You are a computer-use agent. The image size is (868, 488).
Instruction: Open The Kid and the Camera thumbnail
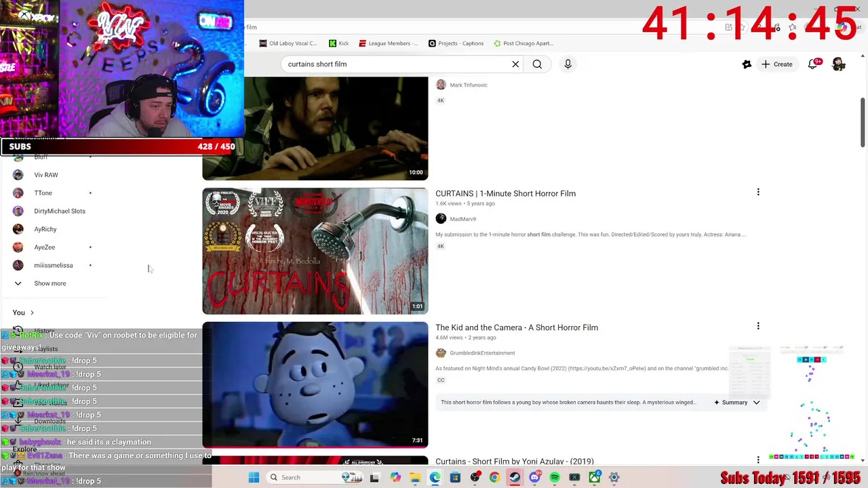(315, 384)
